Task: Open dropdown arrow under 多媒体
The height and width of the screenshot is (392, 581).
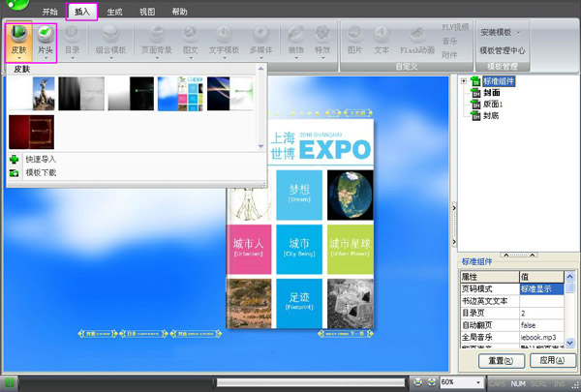Action: (260, 58)
